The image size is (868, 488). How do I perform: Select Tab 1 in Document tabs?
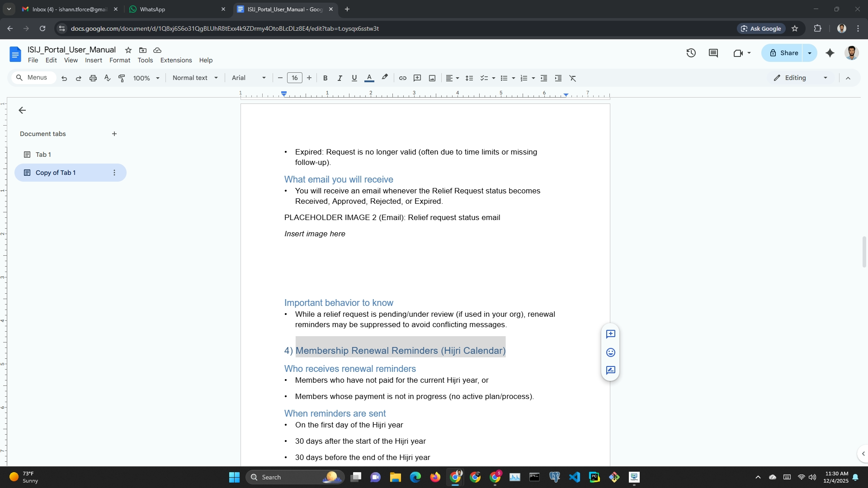click(43, 155)
